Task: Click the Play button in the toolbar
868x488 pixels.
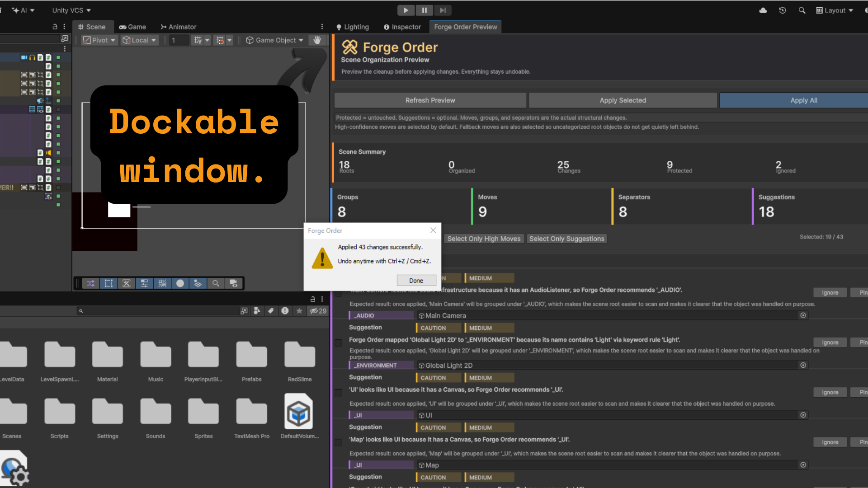Action: (x=406, y=10)
